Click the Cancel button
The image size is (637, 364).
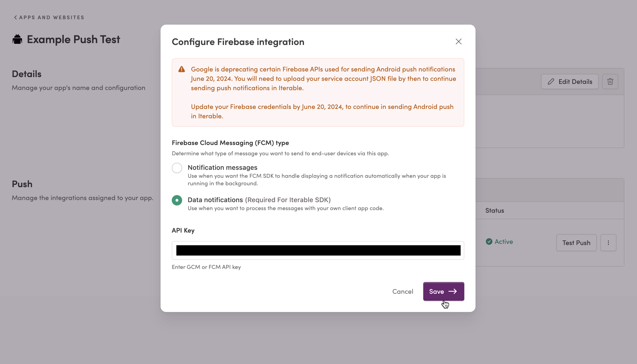[x=402, y=291]
